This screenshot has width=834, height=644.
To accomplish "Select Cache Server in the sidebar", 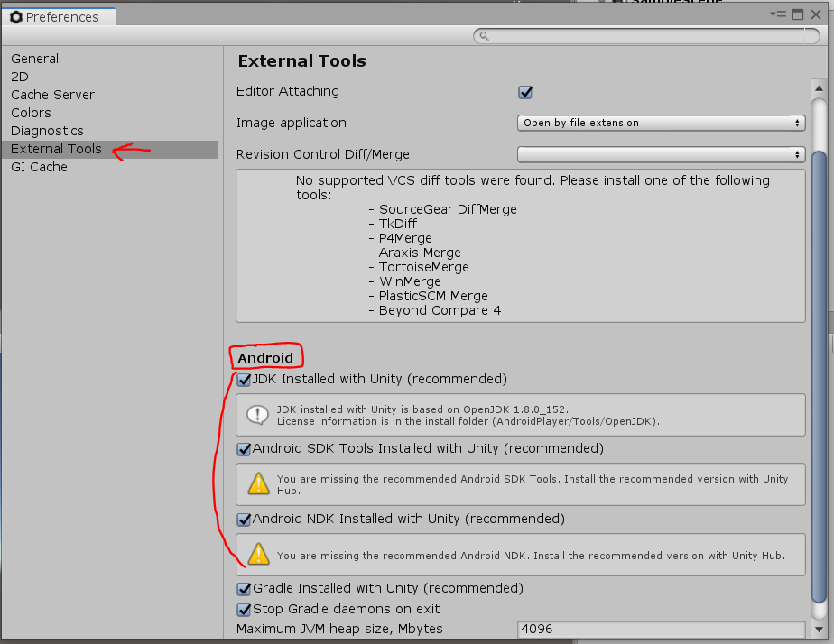I will pyautogui.click(x=52, y=95).
